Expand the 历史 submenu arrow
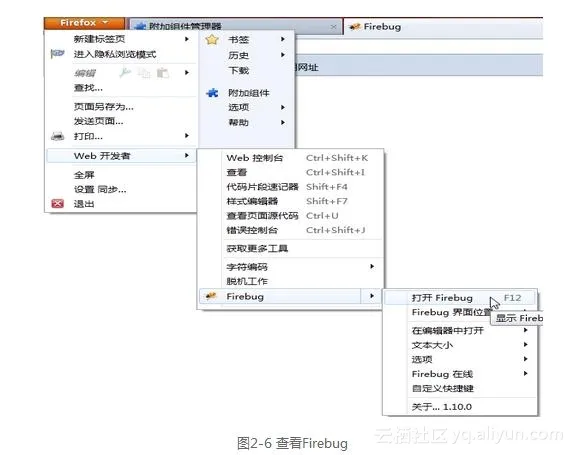The image size is (574, 455). [283, 55]
